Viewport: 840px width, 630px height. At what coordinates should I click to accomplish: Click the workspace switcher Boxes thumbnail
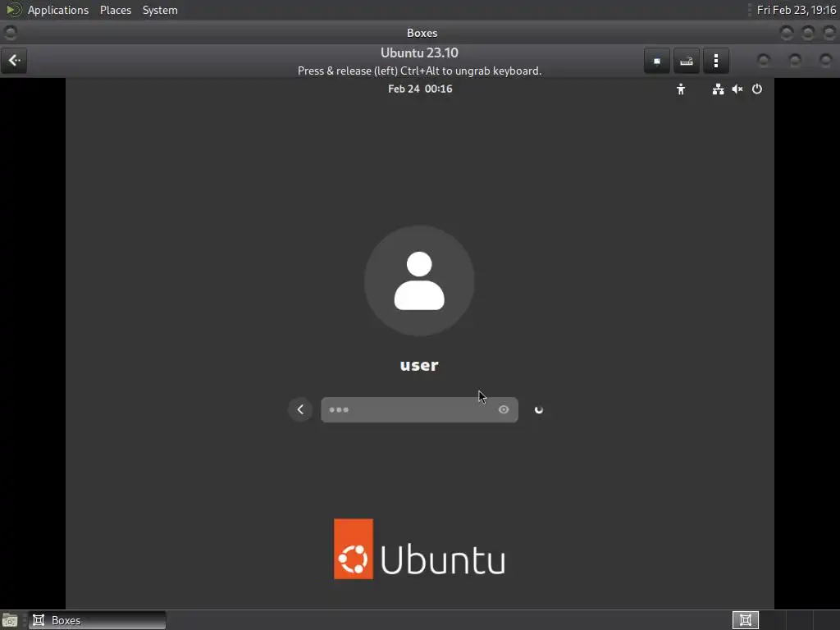[745, 620]
